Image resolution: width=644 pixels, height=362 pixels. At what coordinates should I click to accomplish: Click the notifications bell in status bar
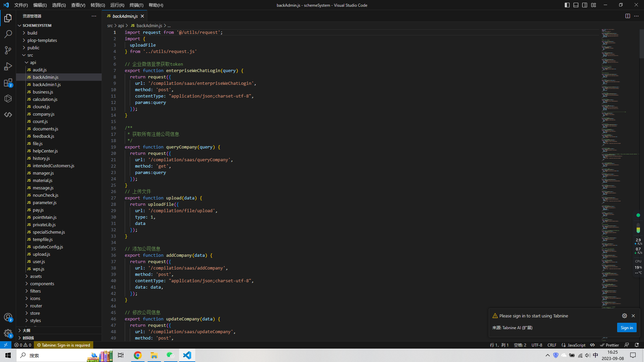[637, 345]
